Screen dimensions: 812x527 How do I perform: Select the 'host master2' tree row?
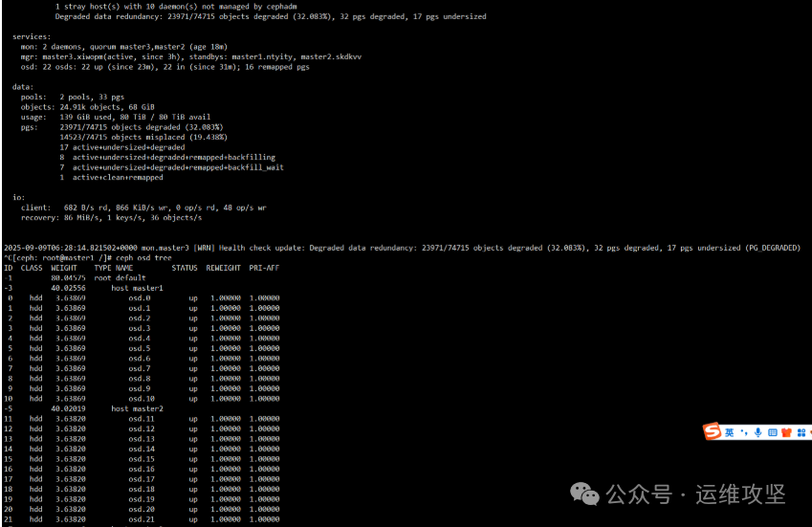pyautogui.click(x=137, y=408)
